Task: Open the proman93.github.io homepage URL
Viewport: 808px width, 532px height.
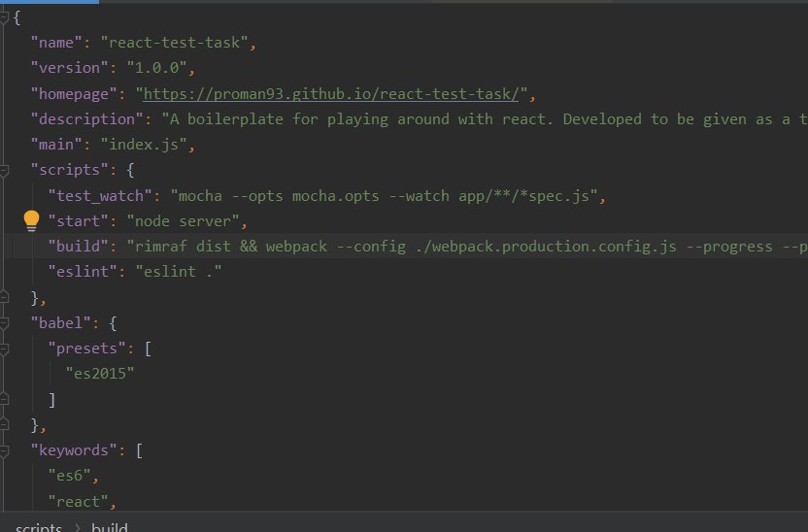Action: click(x=331, y=94)
